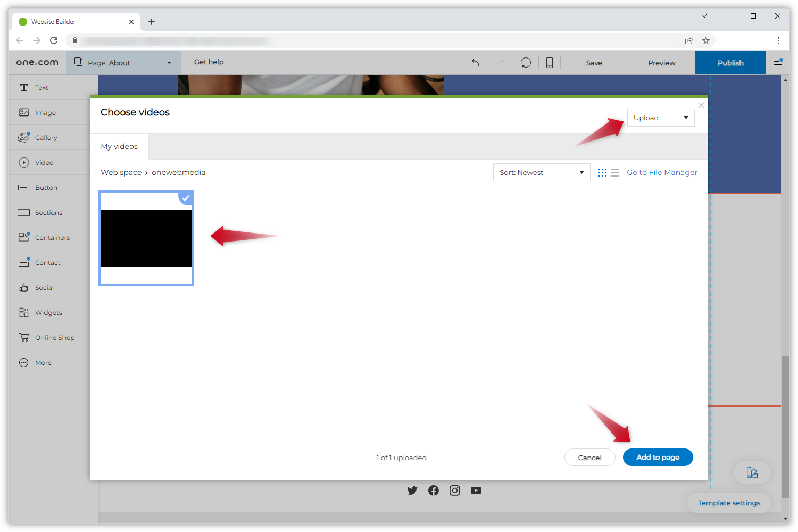This screenshot has height=532, width=798.
Task: Select the My videos tab
Action: tap(119, 146)
